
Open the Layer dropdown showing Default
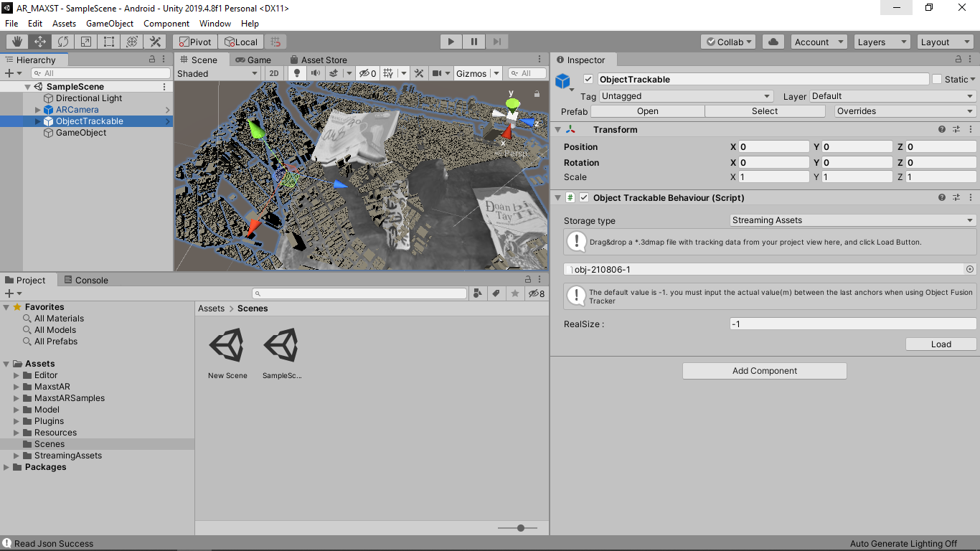(x=892, y=96)
